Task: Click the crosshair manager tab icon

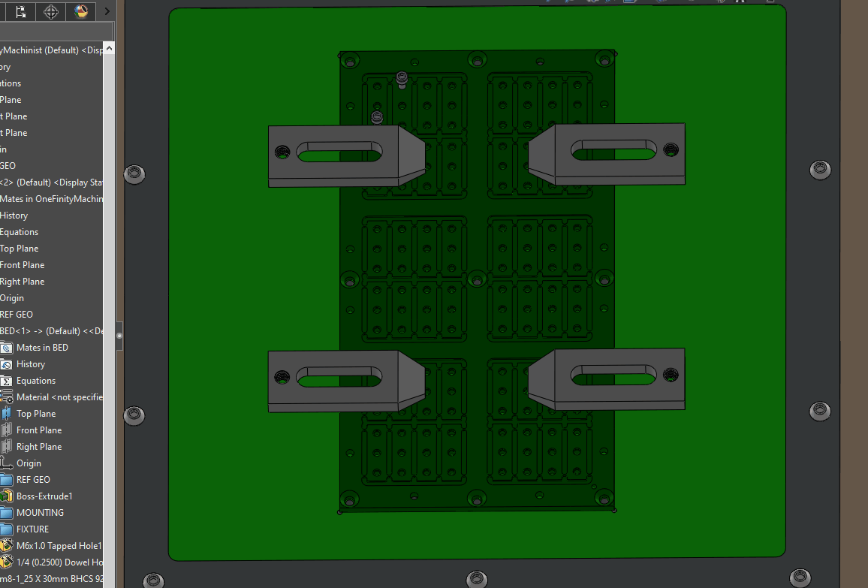Action: (x=50, y=11)
